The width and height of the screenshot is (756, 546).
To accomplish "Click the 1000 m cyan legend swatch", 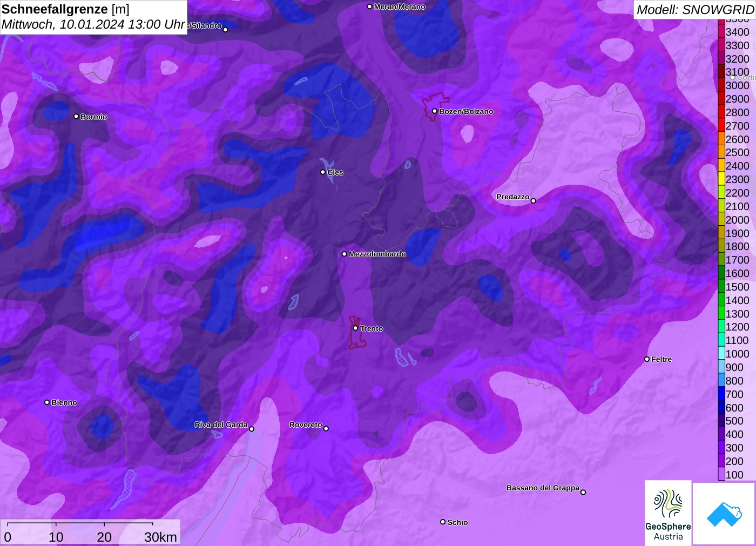I will (721, 354).
